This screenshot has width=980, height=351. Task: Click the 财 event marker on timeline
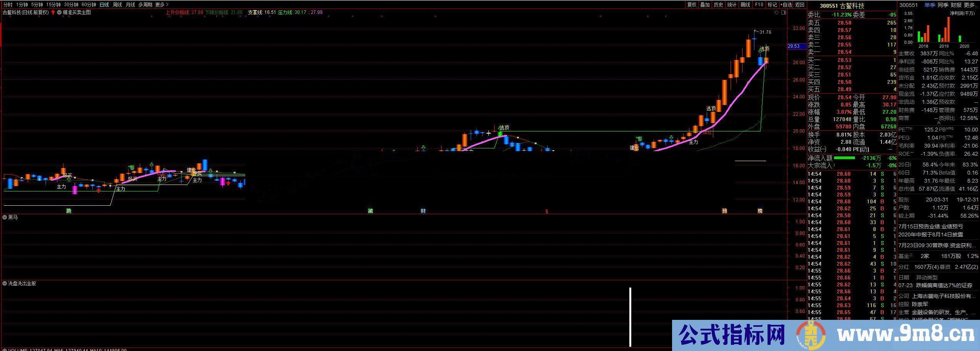423,211
